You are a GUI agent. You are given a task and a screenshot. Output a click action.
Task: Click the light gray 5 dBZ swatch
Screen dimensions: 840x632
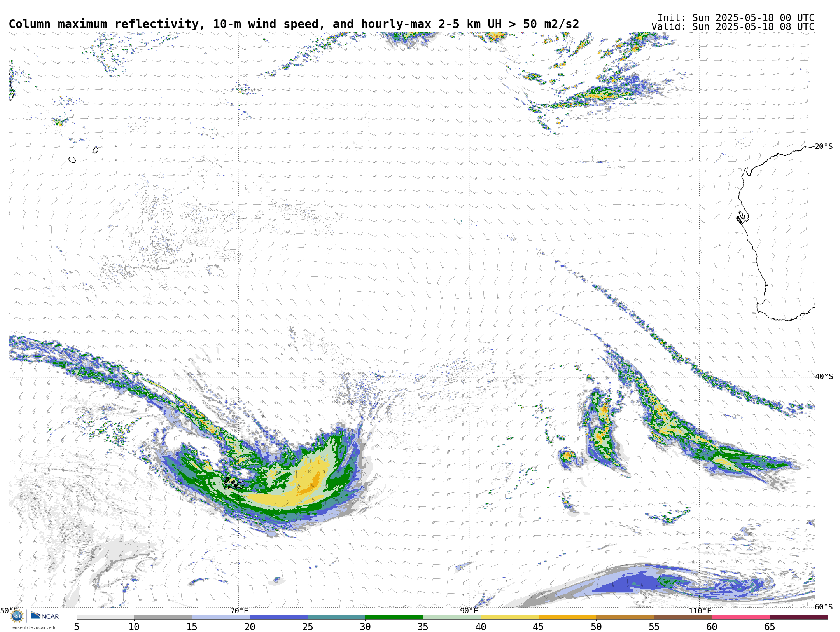105,617
